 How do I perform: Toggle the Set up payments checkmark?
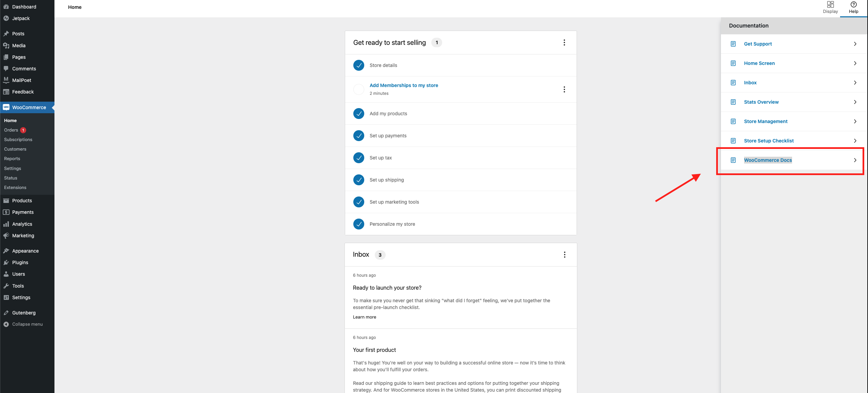[x=359, y=136]
